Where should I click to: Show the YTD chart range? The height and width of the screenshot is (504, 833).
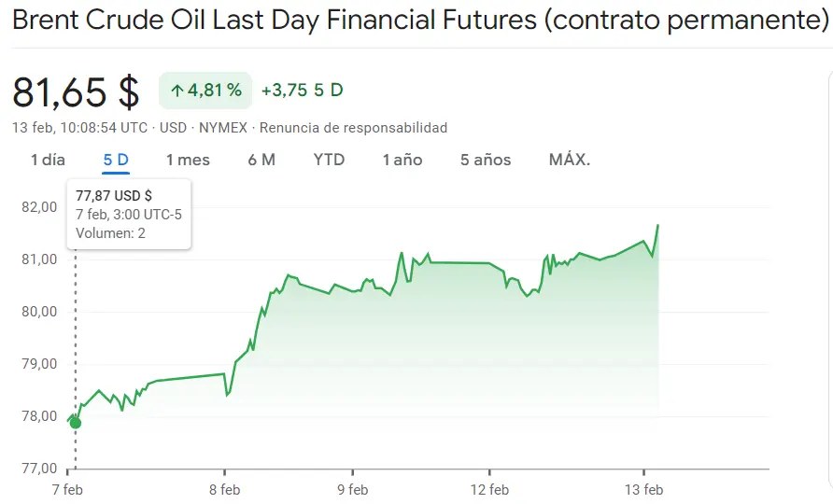coord(329,160)
